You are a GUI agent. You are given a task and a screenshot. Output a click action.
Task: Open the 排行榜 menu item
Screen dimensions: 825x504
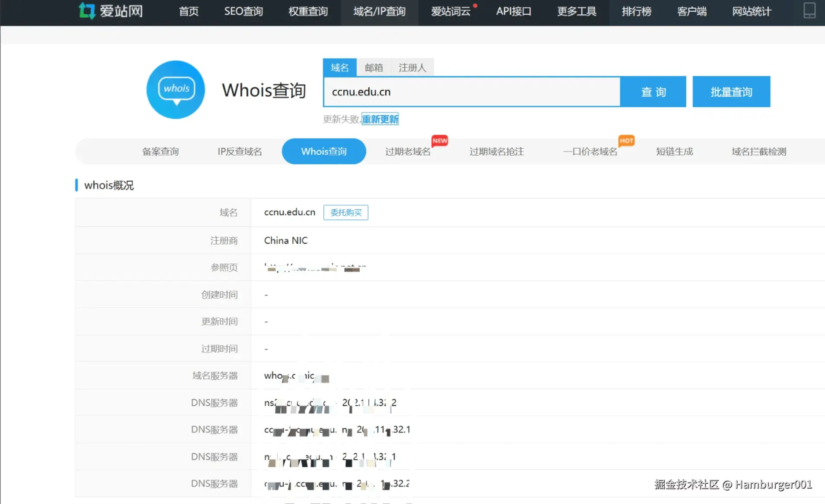point(636,11)
